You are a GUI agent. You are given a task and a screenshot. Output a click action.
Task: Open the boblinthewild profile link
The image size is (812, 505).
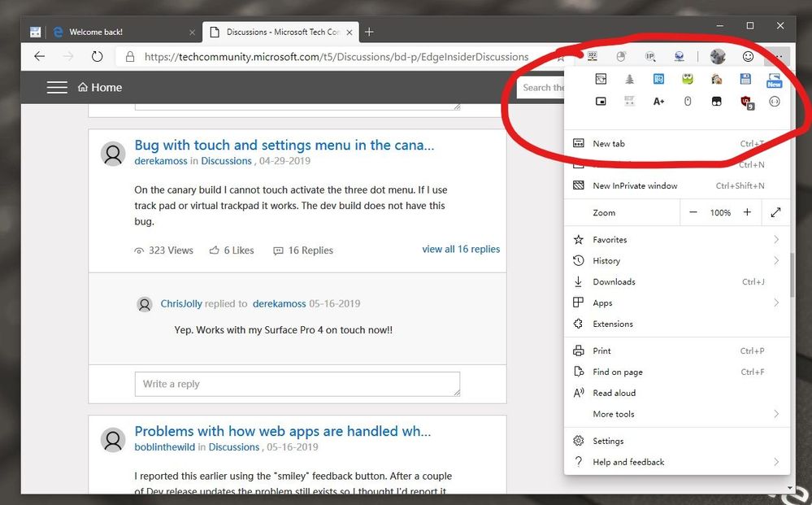point(165,447)
